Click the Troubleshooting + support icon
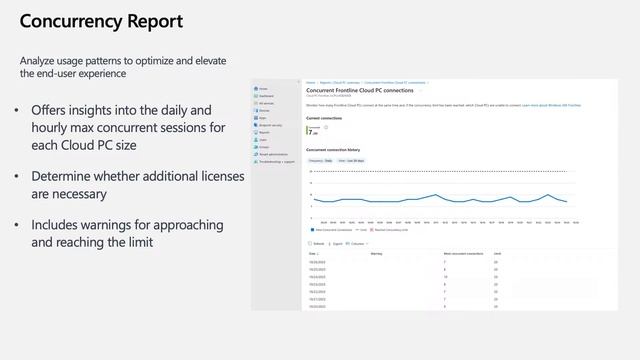 [x=256, y=162]
